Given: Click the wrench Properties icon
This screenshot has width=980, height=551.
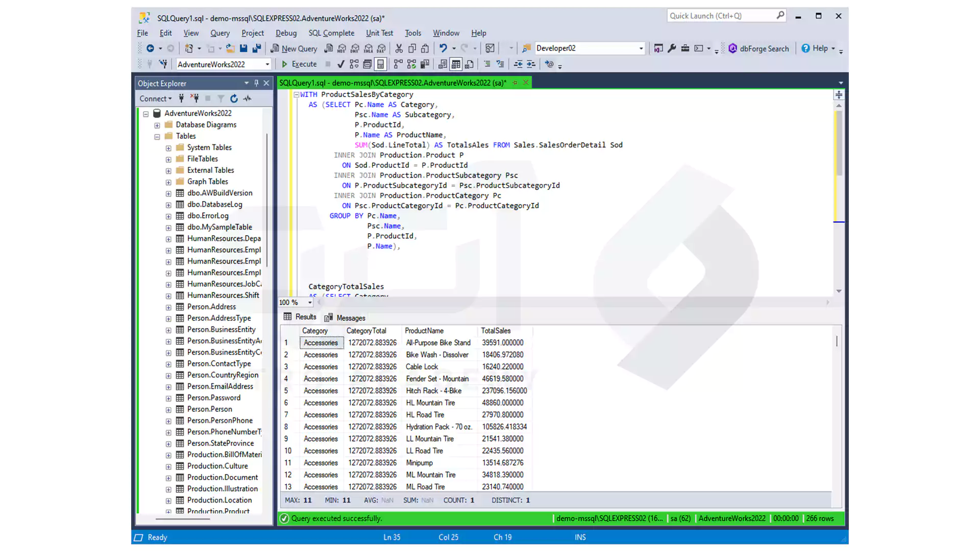Looking at the screenshot, I should [672, 48].
